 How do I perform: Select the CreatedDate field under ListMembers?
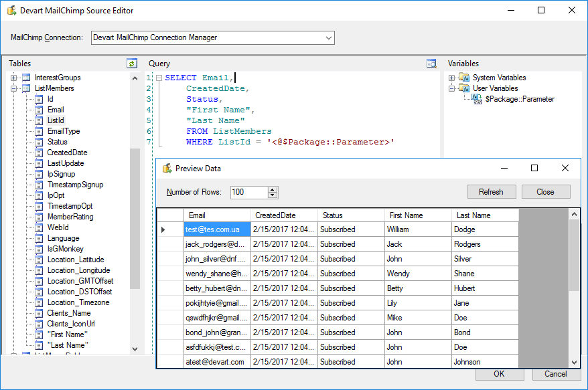[39, 152]
